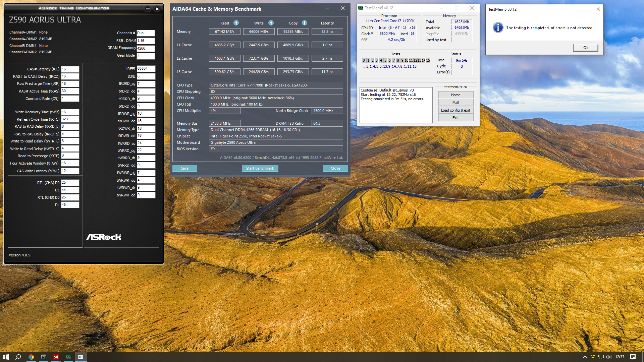Viewport: 644px width, 362px height.
Task: Click Load config & exit button
Action: 455,110
